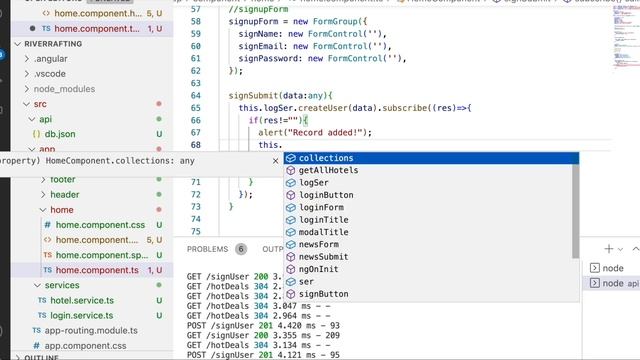Open home.component.html in the home folder
640x360 pixels.
97,240
